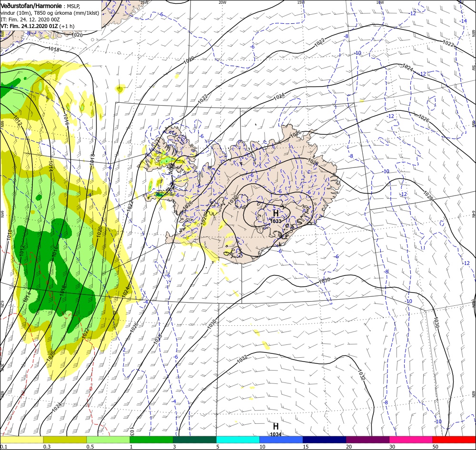Click the legend value '50'
The height and width of the screenshot is (450, 476).
[435, 447]
